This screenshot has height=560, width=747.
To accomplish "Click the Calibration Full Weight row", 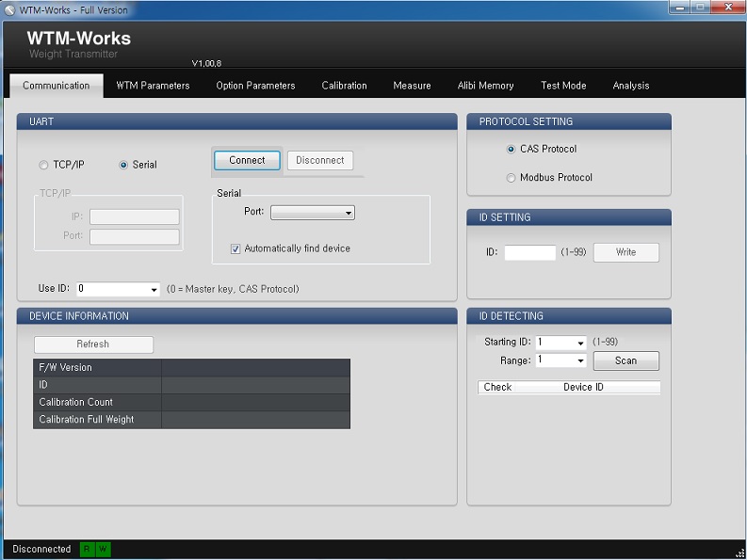I will [191, 420].
